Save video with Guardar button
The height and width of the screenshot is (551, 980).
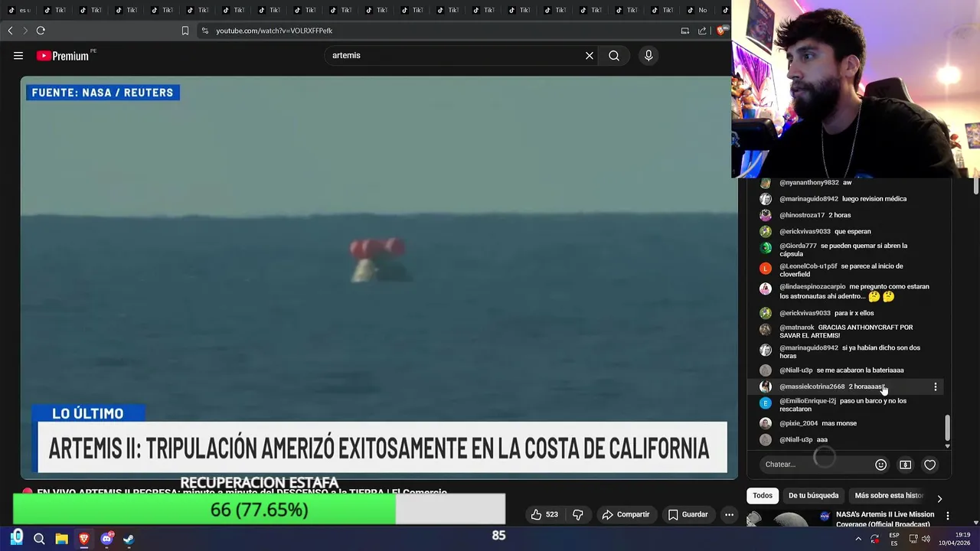coord(688,514)
